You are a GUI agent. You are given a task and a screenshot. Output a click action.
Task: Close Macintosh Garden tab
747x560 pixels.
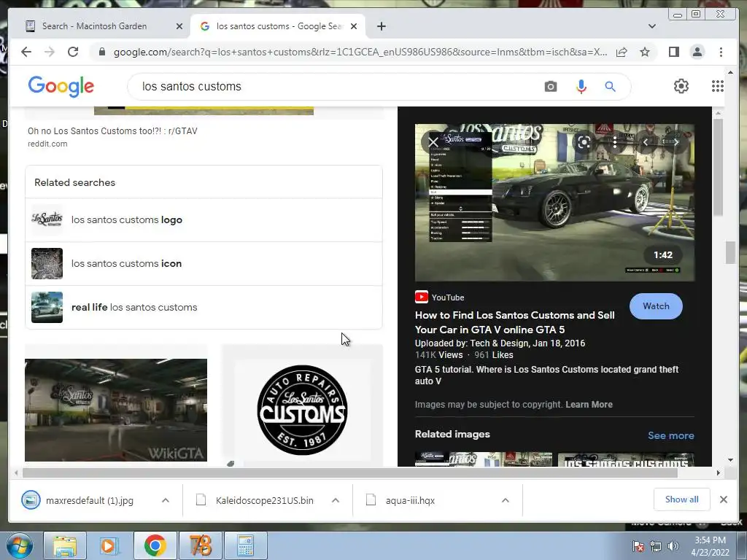click(x=179, y=26)
